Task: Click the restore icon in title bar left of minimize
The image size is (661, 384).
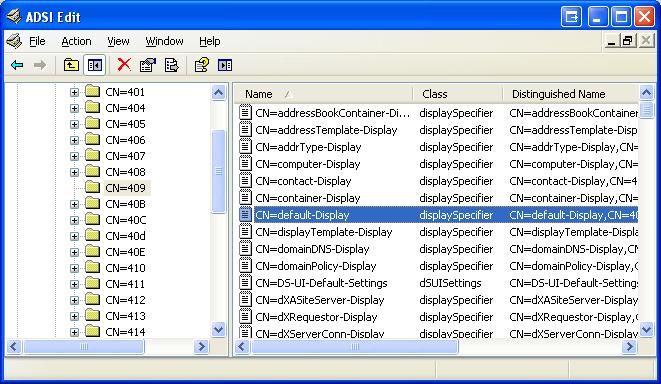Action: click(572, 17)
